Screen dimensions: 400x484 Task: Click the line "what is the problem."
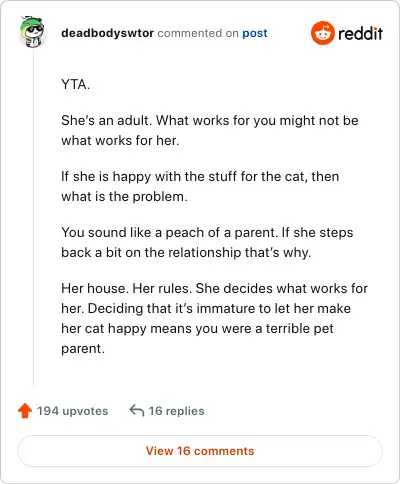tap(124, 197)
